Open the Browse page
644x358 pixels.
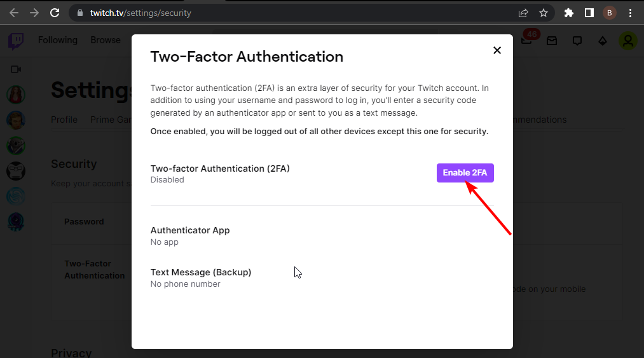point(106,40)
